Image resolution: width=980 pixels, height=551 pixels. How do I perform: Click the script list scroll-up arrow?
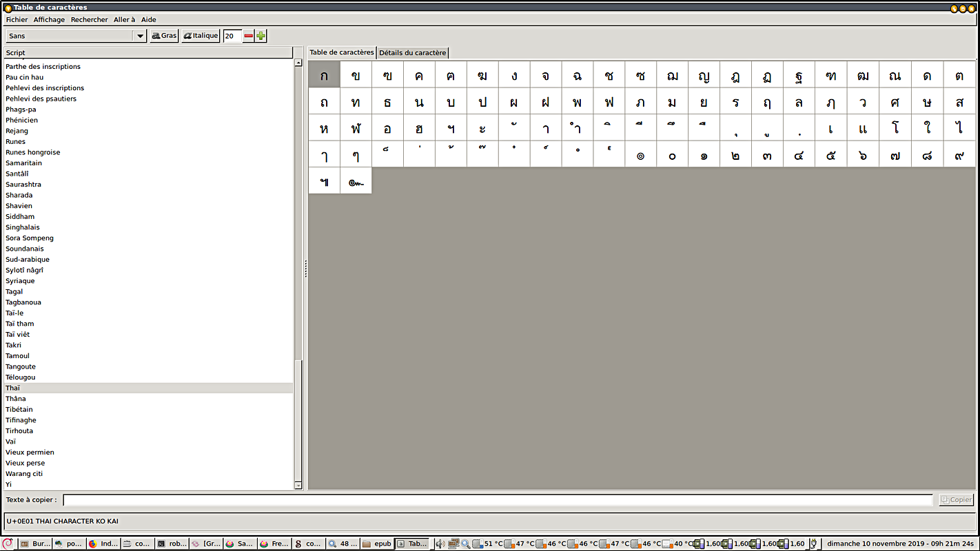coord(298,63)
